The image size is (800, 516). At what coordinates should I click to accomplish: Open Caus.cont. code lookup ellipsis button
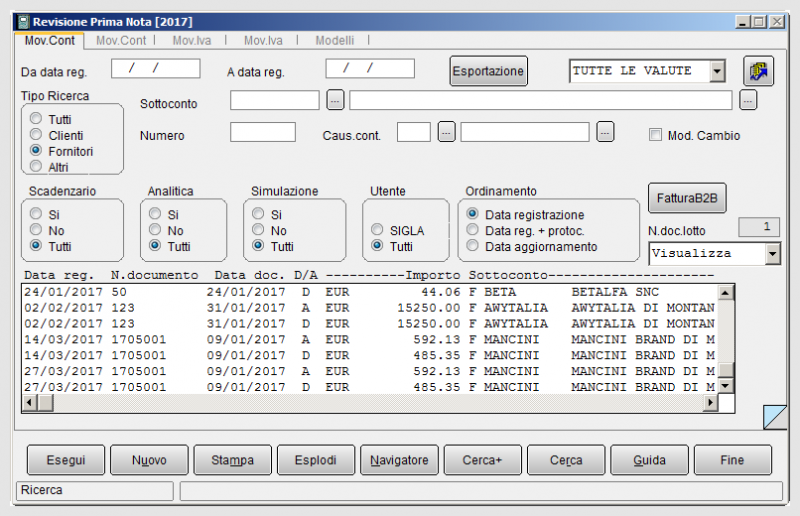pos(446,132)
